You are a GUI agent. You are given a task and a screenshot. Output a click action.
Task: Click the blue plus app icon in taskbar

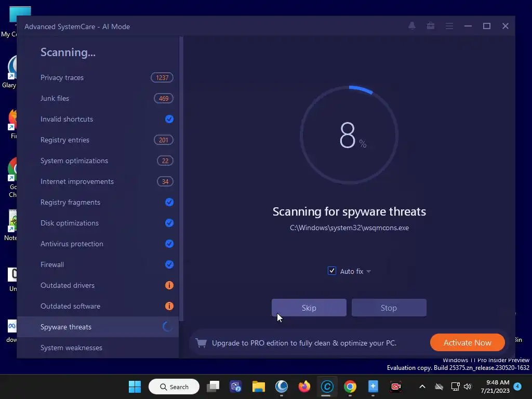pyautogui.click(x=373, y=387)
